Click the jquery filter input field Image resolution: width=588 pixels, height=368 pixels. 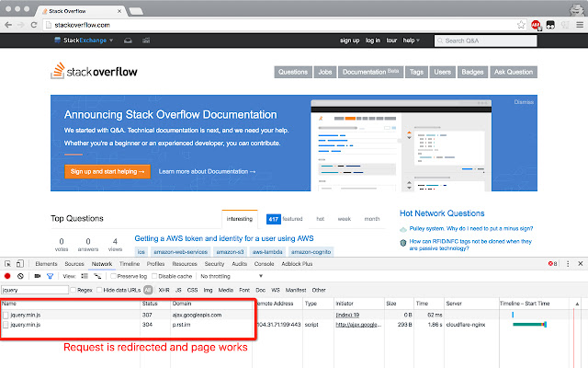click(35, 290)
